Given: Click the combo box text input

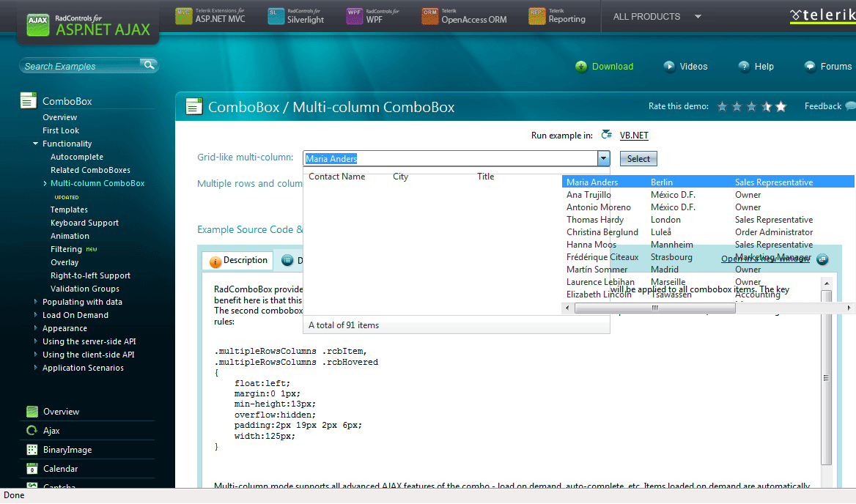Looking at the screenshot, I should tap(451, 158).
